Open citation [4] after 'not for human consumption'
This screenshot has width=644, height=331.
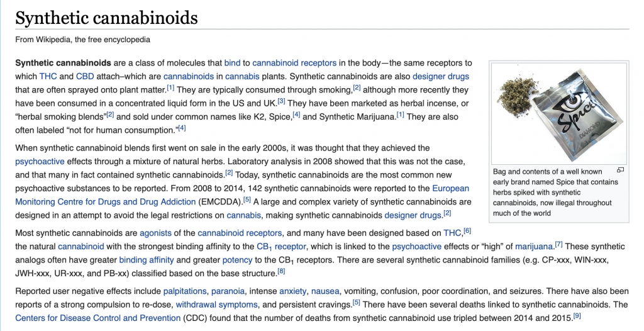(x=182, y=128)
